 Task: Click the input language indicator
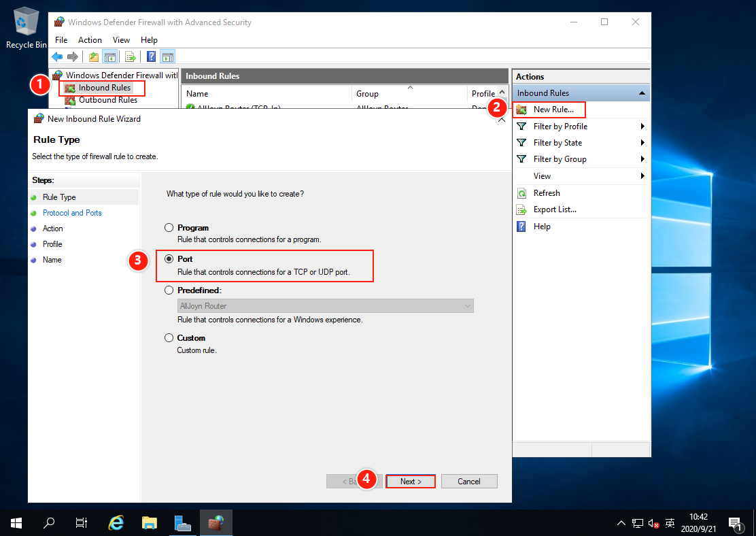(670, 523)
